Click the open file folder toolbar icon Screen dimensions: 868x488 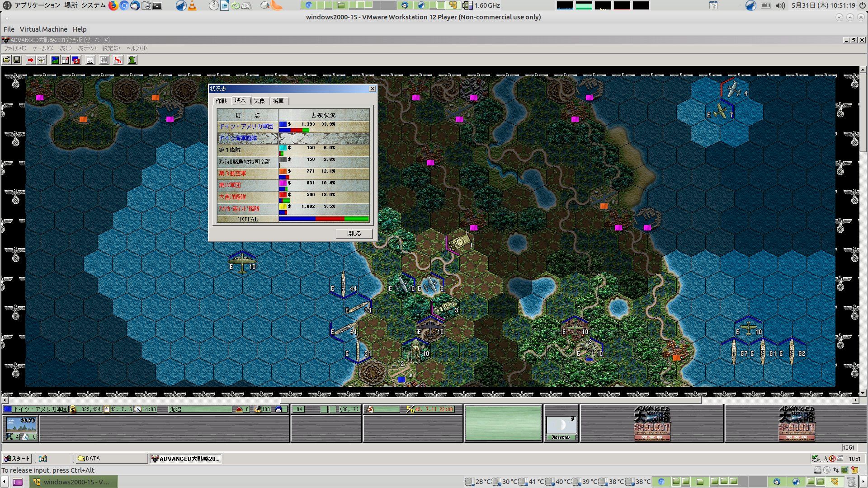point(7,60)
